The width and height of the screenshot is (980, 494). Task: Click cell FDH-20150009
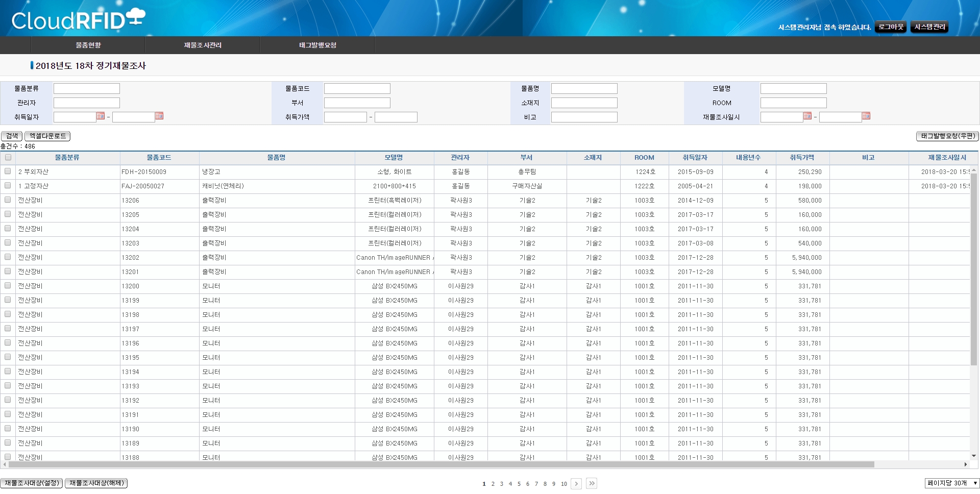pos(160,172)
